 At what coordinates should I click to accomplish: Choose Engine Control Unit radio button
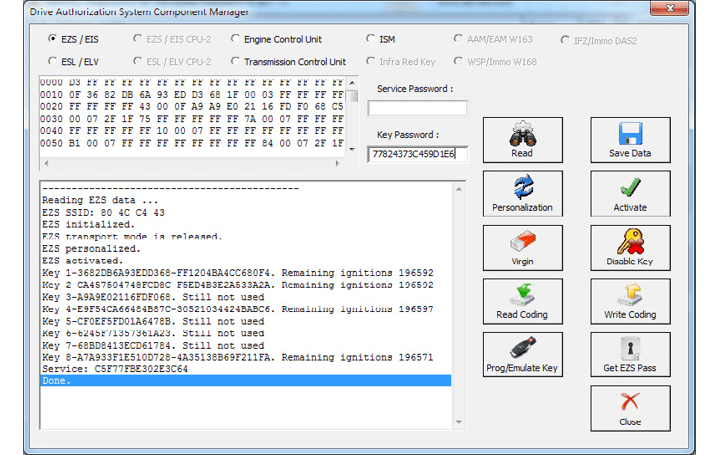tap(236, 39)
